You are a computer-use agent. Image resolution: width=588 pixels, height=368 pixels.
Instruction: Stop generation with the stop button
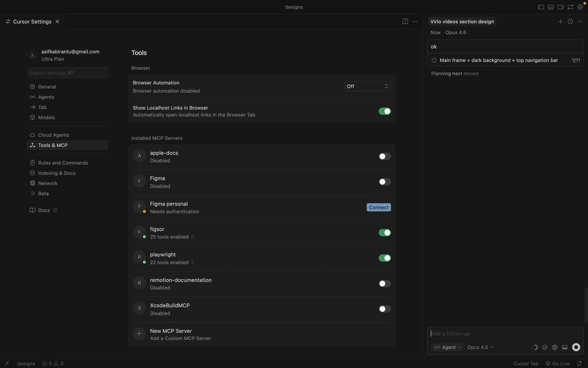coord(576,347)
